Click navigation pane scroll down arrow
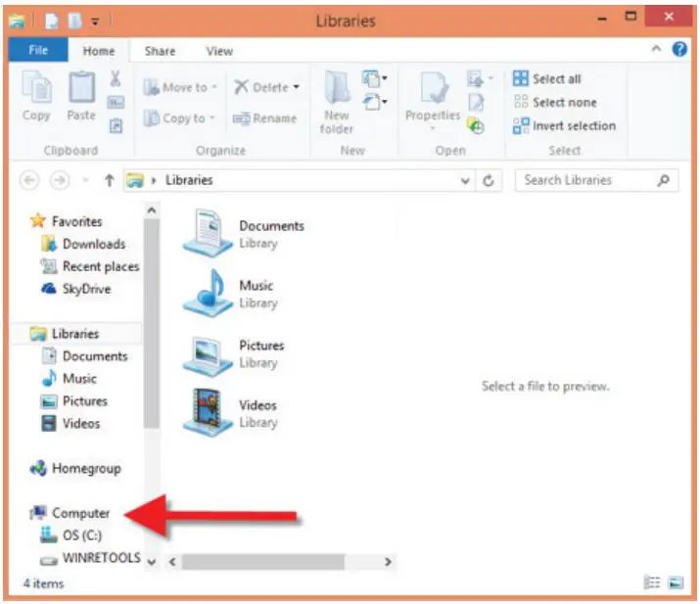 point(152,562)
